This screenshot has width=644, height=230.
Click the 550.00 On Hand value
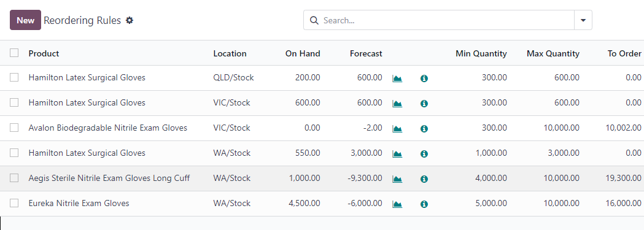click(308, 153)
